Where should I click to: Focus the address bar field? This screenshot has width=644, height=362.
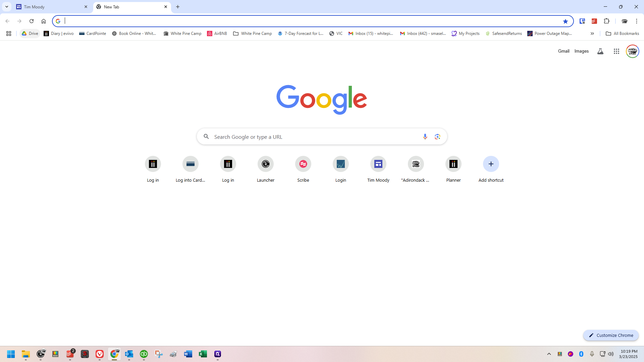[312, 21]
